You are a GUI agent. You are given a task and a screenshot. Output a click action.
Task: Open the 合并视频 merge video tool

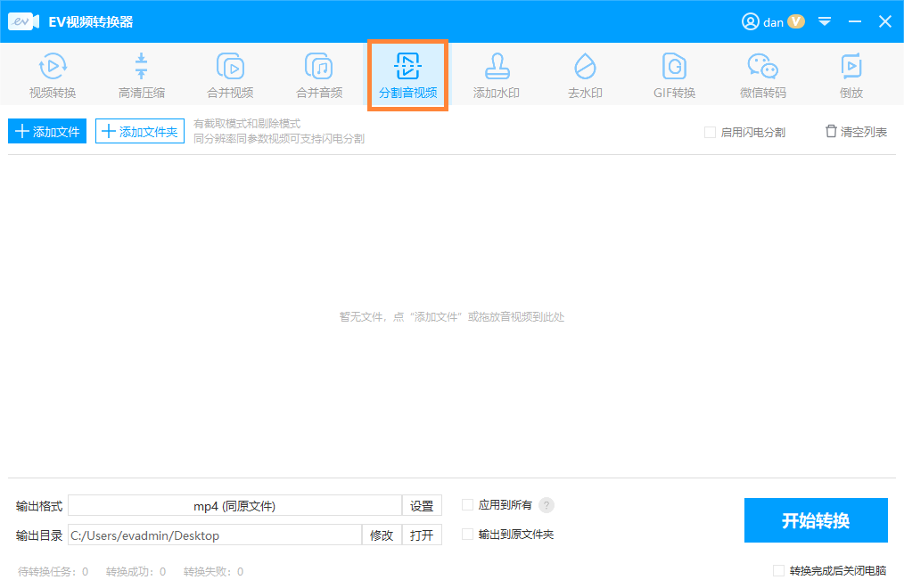[x=230, y=75]
